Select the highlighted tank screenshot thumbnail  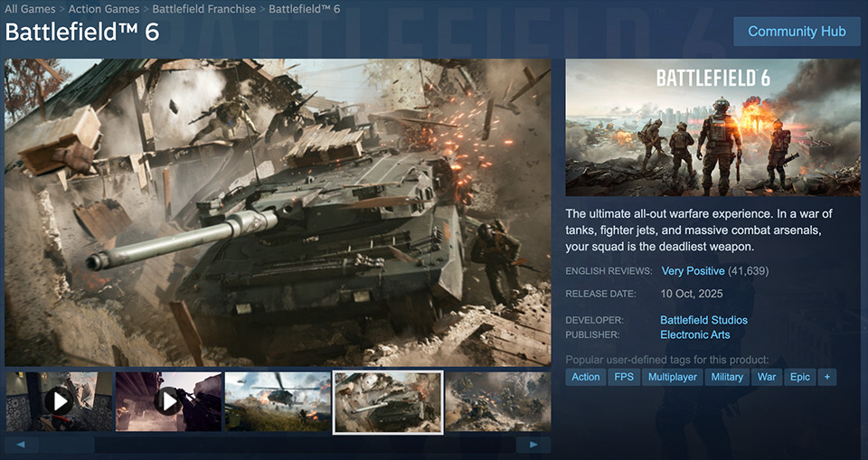388,402
